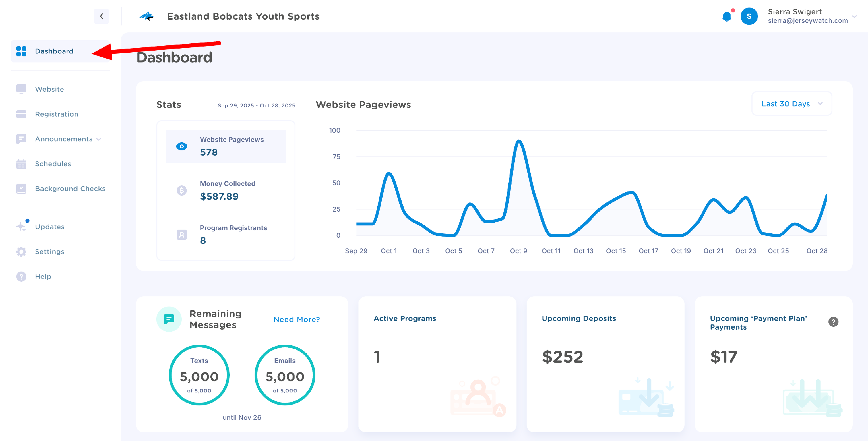
Task: Click the user avatar circle
Action: (749, 16)
